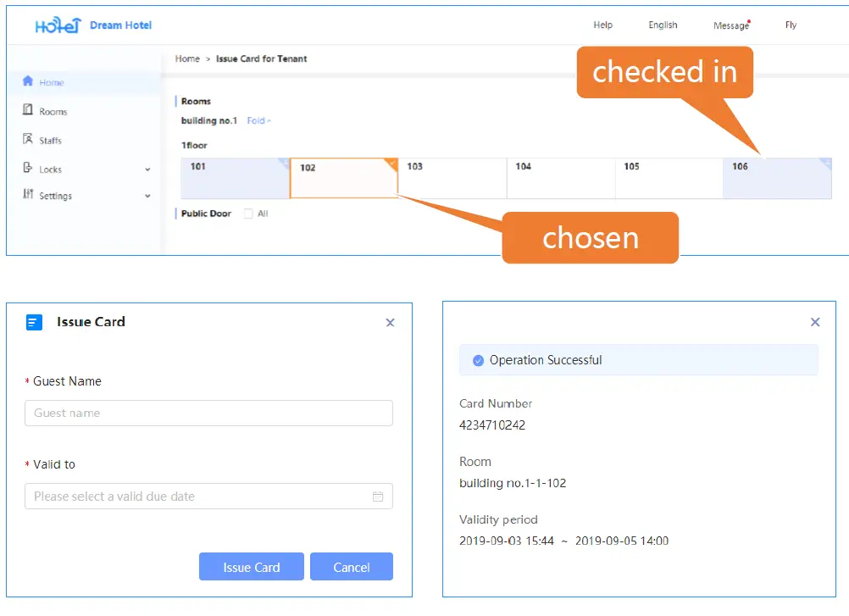
Task: Click the Hotel logo icon
Action: 58,25
